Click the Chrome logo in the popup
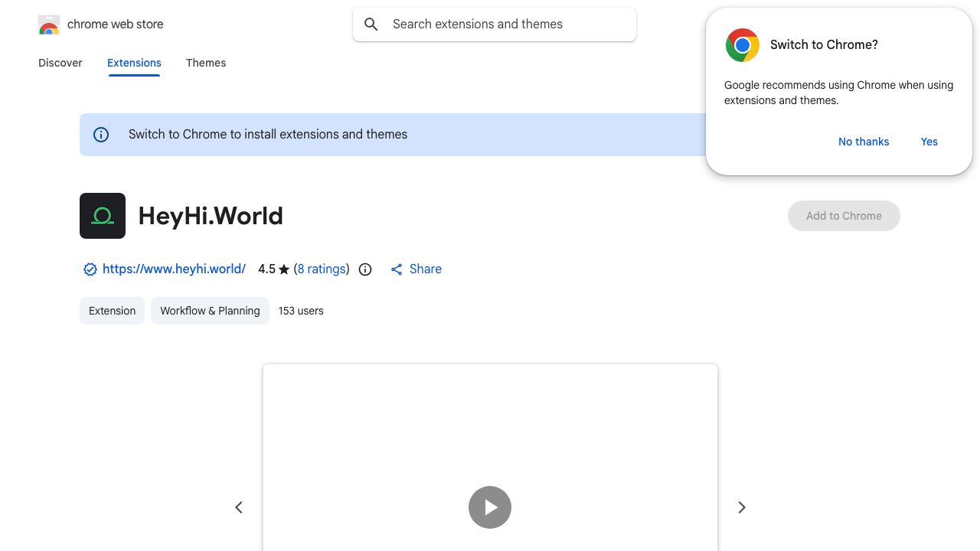Viewport: 980px width, 551px height. coord(743,45)
